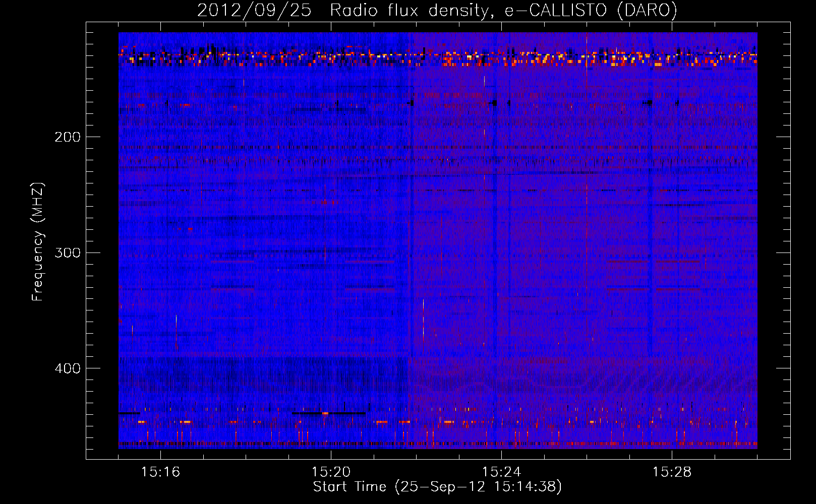Image resolution: width=816 pixels, height=504 pixels.
Task: Click the 'Frequency (MHZ)' axis label
Action: click(x=38, y=241)
